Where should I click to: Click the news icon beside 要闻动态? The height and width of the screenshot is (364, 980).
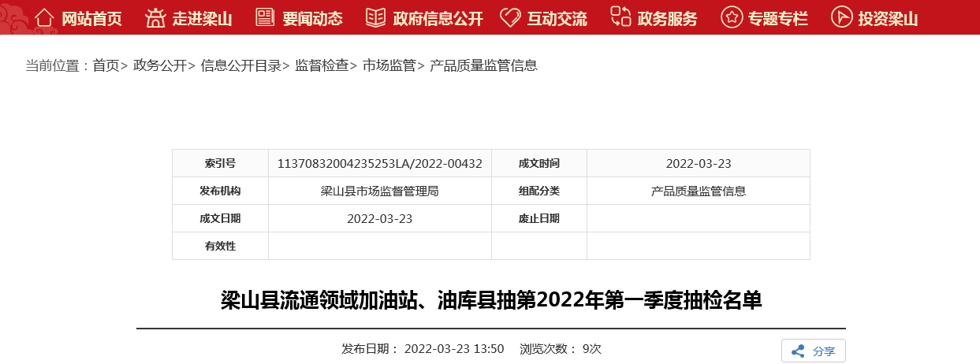266,17
